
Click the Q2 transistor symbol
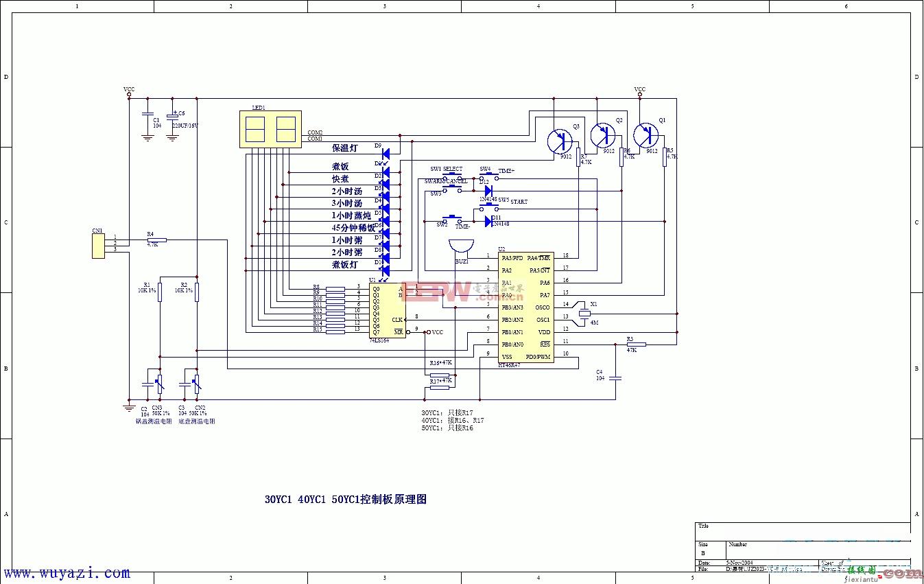tap(603, 135)
